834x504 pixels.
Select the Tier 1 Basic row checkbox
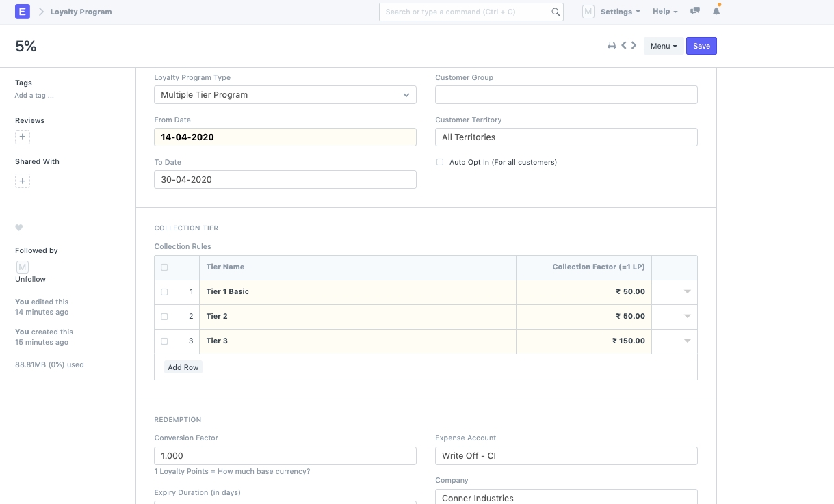click(x=164, y=292)
